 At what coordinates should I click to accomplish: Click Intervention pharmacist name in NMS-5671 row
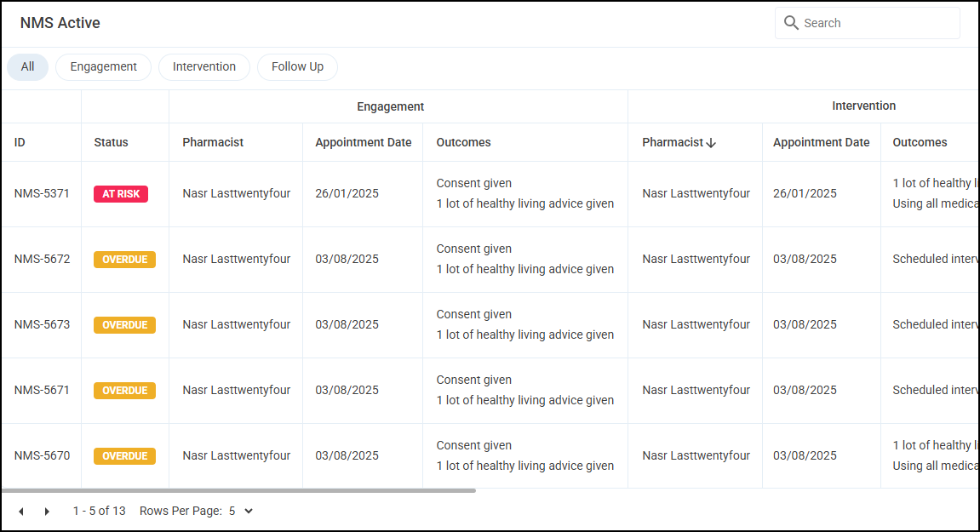(x=696, y=391)
